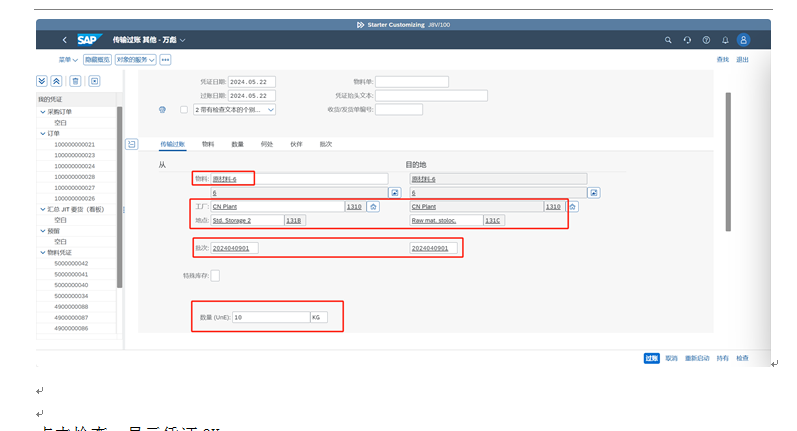Click the expand all double-chevron-down icon
797x431 pixels.
point(42,81)
